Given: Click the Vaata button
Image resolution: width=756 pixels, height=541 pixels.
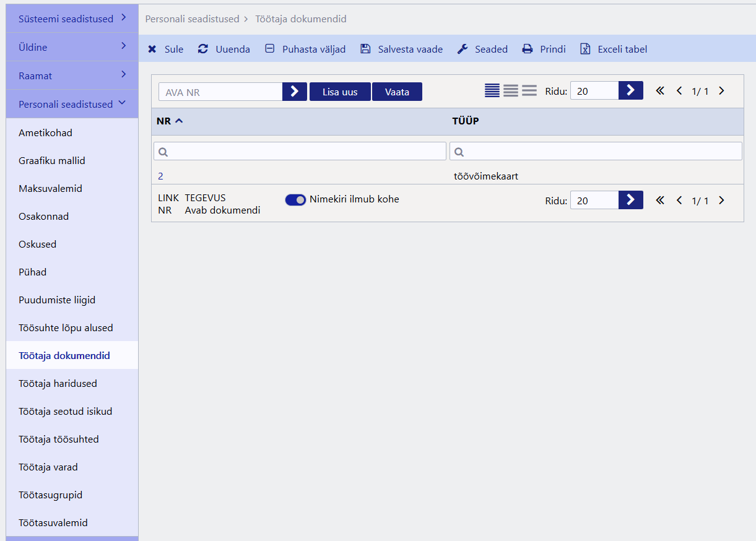Looking at the screenshot, I should tap(397, 92).
